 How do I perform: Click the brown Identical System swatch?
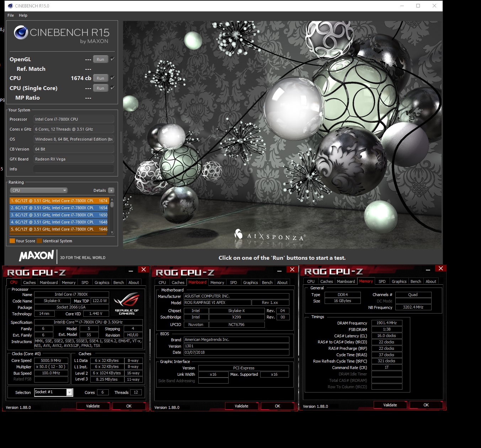pyautogui.click(x=39, y=241)
